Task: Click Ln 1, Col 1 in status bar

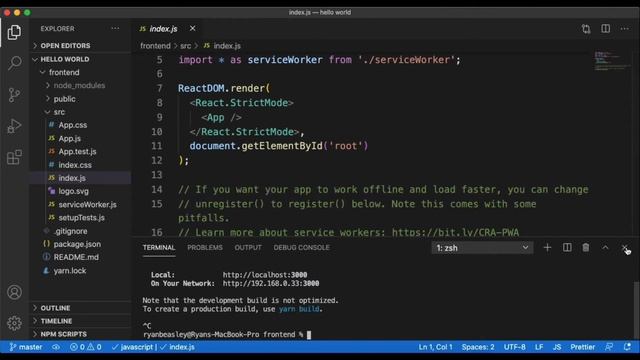Action: click(x=435, y=347)
